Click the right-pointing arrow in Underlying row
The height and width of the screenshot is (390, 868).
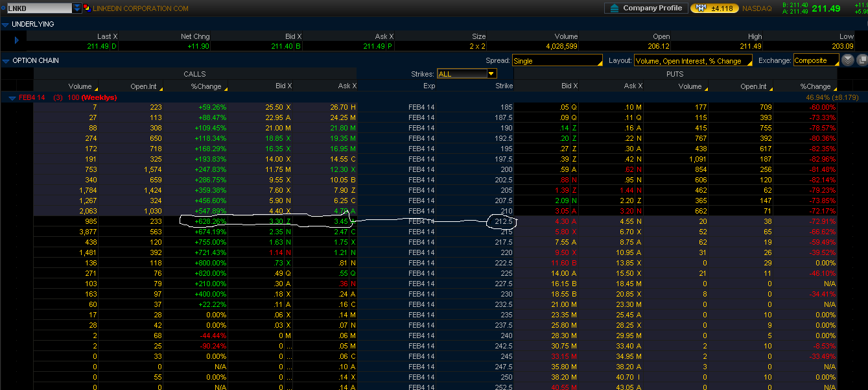pos(16,41)
